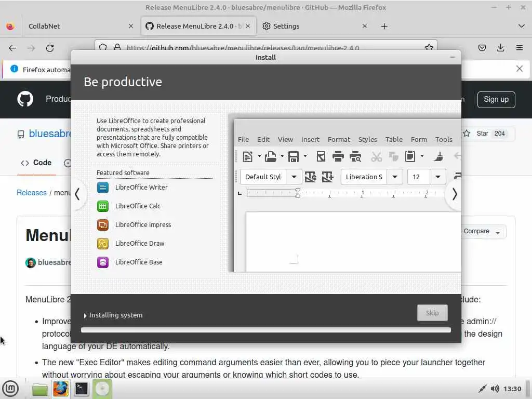The width and height of the screenshot is (532, 399).
Task: Launch the terminal from the taskbar
Action: click(82, 389)
